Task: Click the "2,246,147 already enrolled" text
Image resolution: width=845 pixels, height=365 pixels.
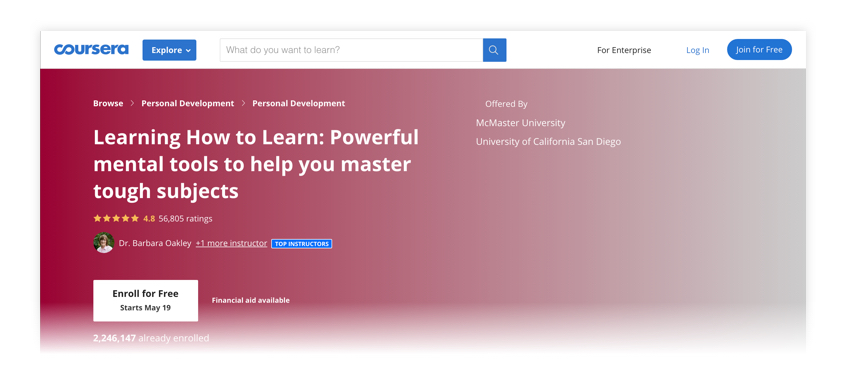Action: pyautogui.click(x=151, y=338)
